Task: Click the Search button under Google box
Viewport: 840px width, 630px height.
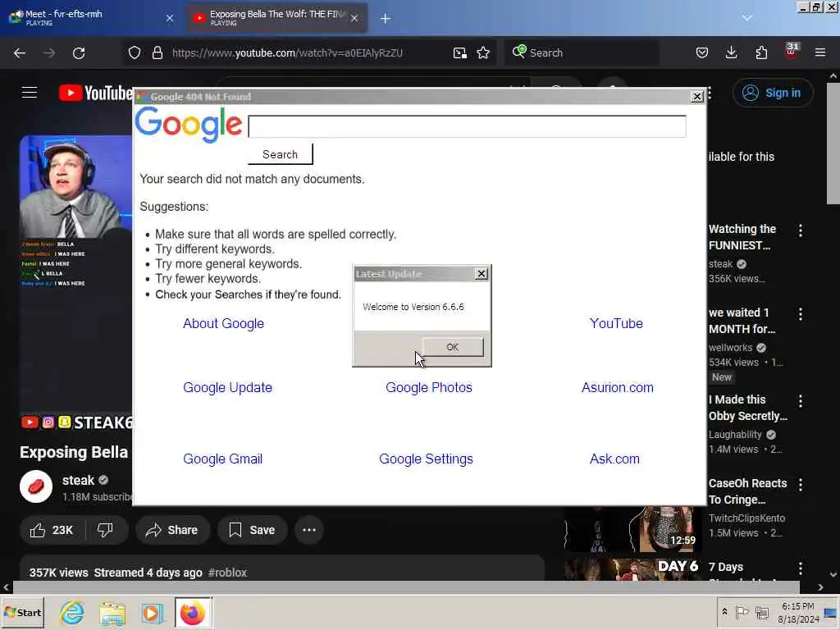Action: (x=281, y=154)
